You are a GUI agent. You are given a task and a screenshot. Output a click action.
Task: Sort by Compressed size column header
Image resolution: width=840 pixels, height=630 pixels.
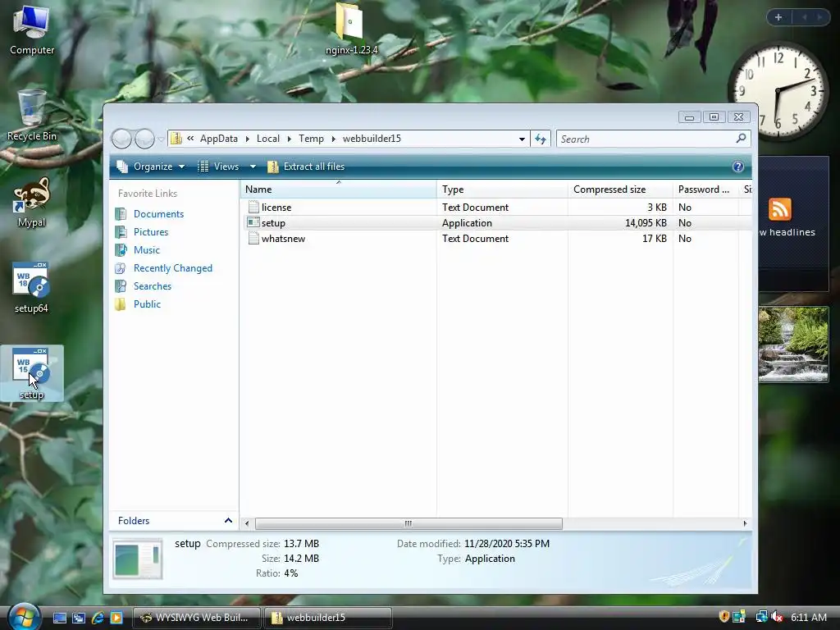click(x=620, y=189)
